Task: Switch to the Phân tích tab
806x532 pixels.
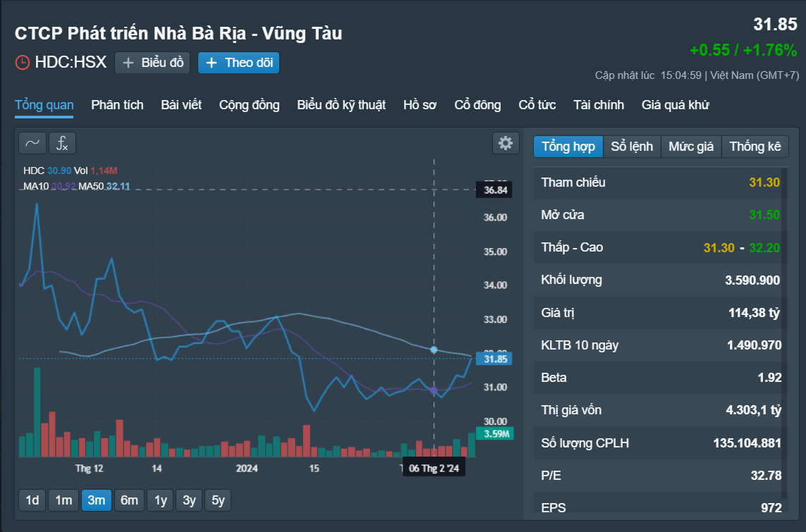Action: (116, 104)
